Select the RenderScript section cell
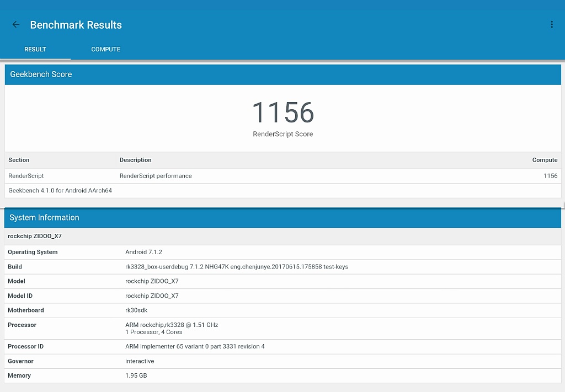 click(x=26, y=176)
